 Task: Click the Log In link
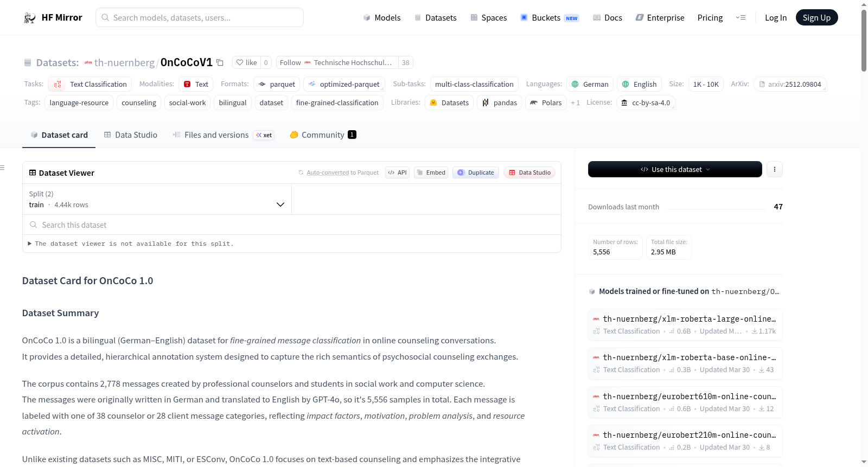coord(776,18)
